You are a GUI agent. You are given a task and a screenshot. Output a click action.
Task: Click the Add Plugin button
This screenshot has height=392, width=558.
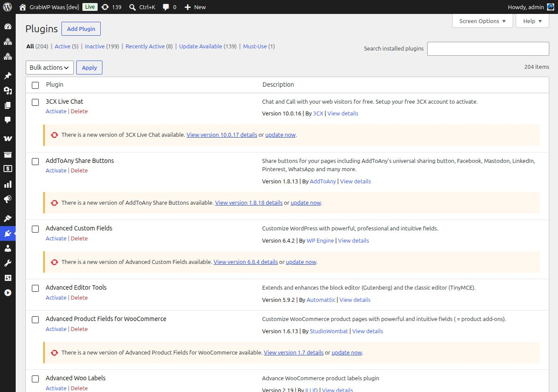click(81, 29)
